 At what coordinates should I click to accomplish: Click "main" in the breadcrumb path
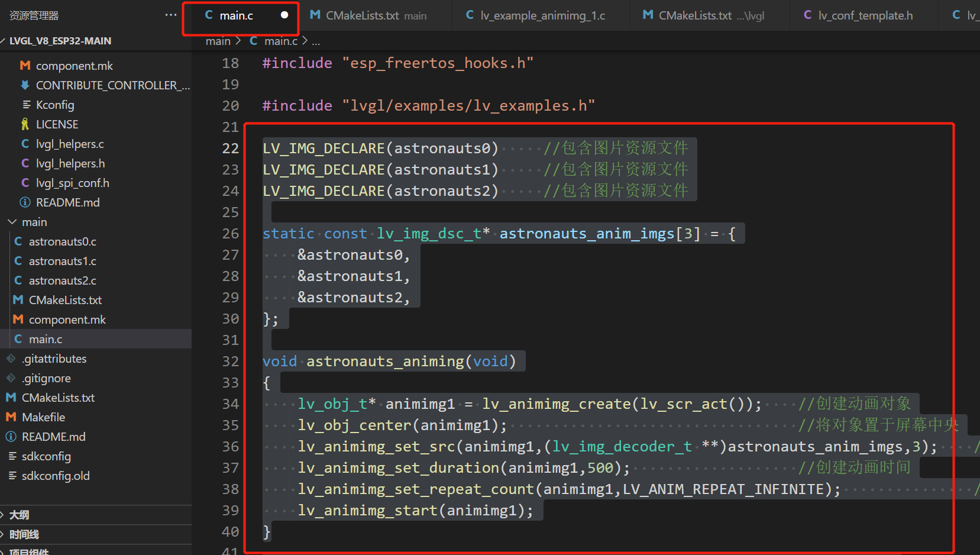click(218, 40)
